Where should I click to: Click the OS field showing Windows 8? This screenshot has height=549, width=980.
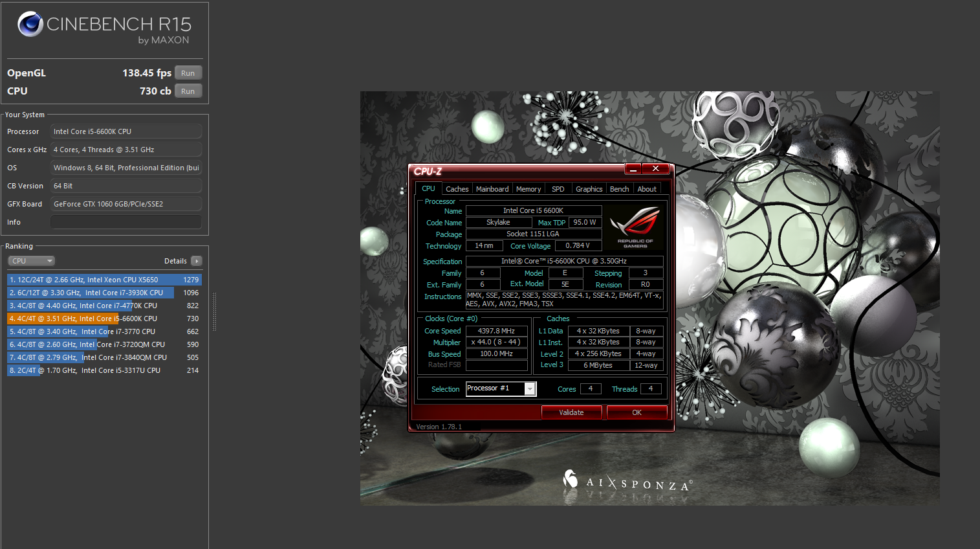126,168
